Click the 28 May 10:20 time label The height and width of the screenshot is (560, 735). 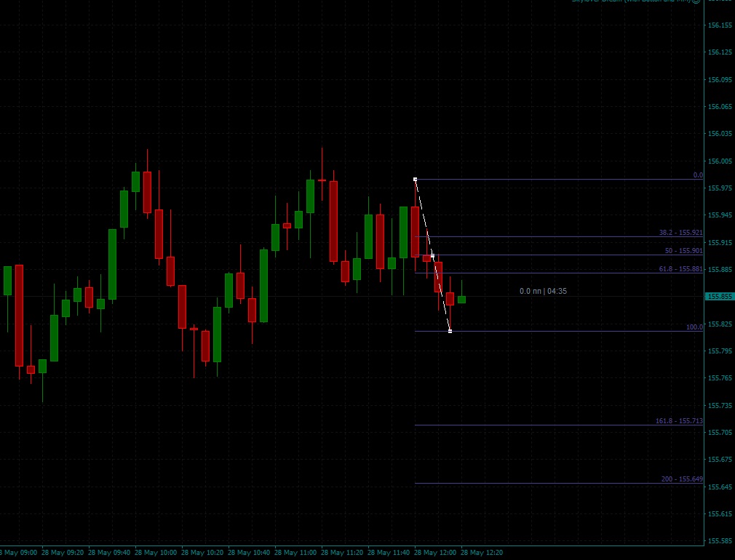click(202, 553)
